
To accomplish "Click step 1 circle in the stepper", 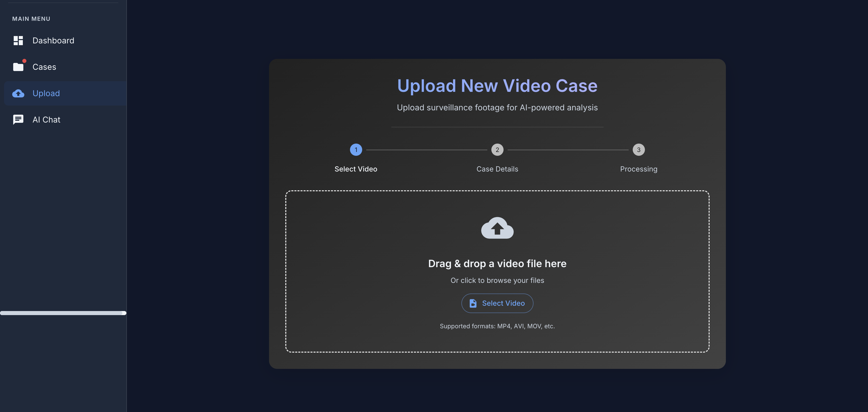I will [x=356, y=150].
